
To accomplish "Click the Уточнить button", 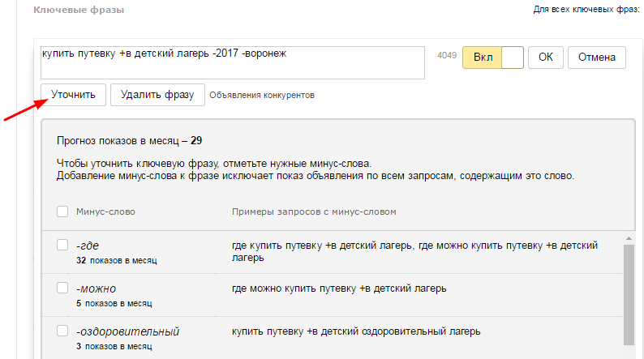I will pyautogui.click(x=73, y=95).
